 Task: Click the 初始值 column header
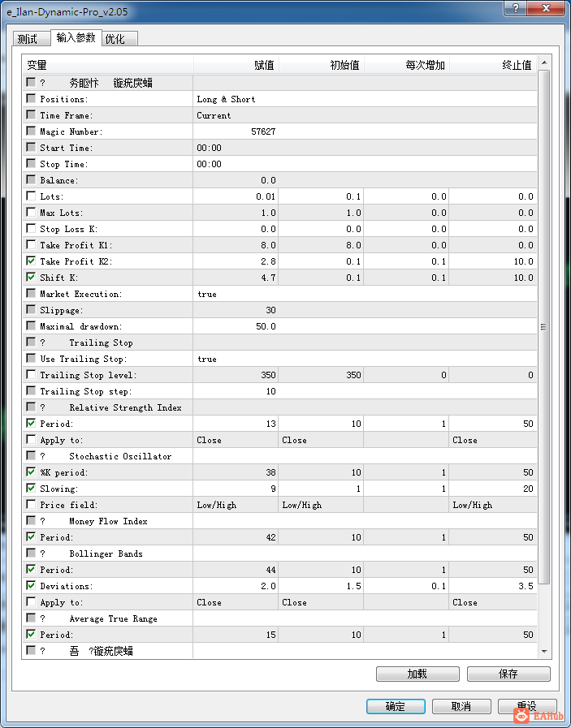point(321,65)
